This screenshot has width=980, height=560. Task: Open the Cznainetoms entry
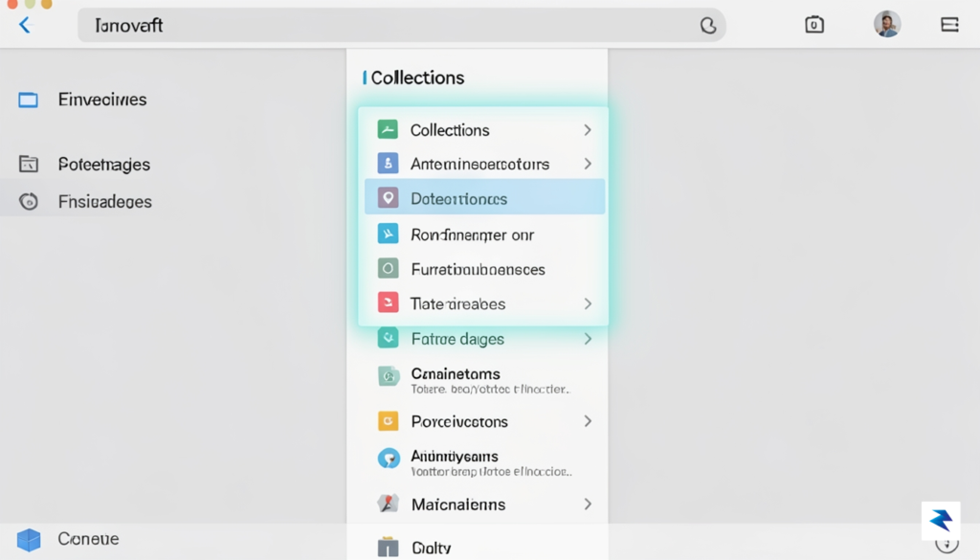(x=484, y=381)
